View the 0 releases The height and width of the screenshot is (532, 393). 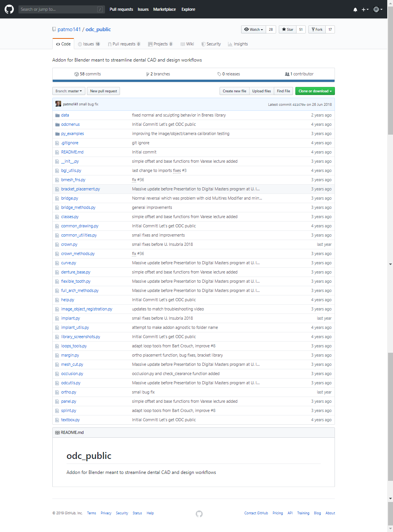point(228,74)
